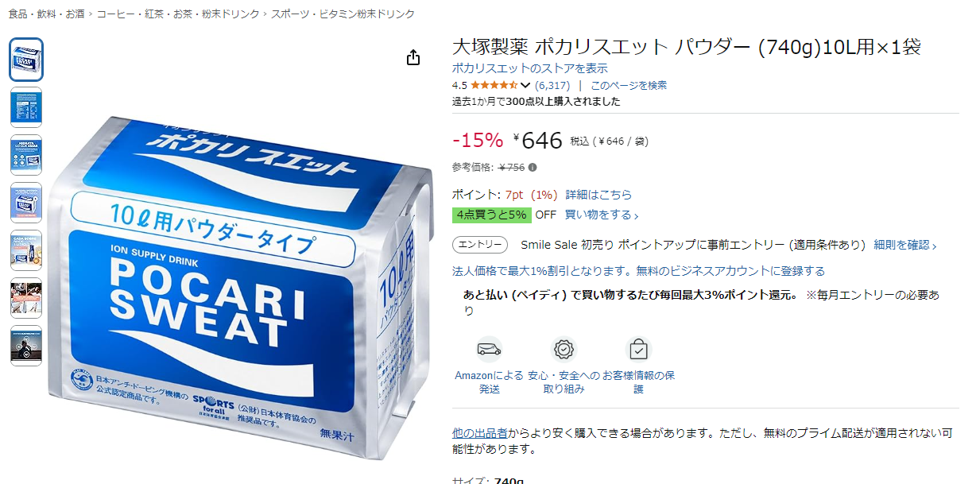Screen dimensions: 980x484
Task: Open the 買い物をする link with chevron
Action: (602, 215)
